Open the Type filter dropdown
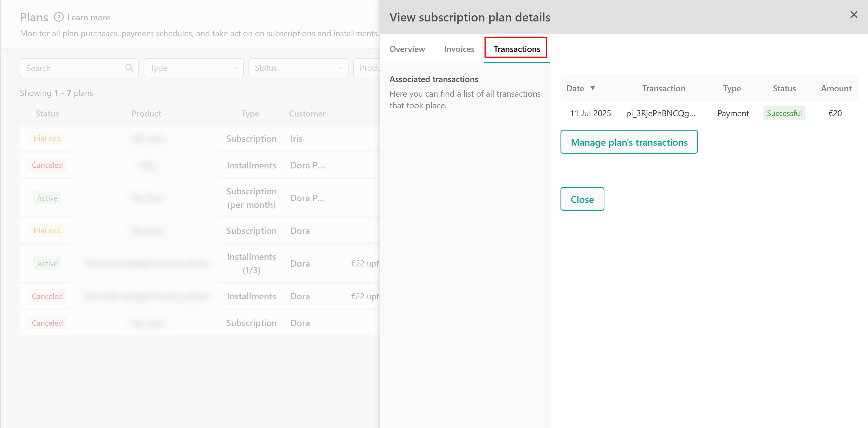Image resolution: width=868 pixels, height=428 pixels. tap(193, 68)
